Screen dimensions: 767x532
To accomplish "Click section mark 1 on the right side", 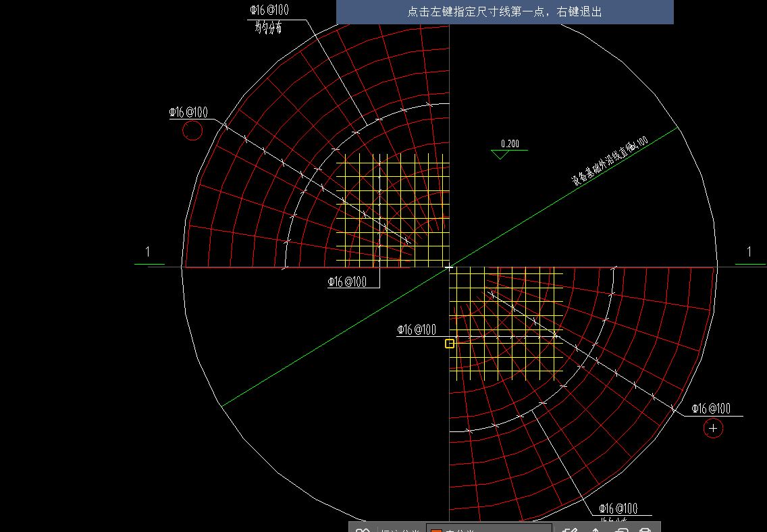I will pyautogui.click(x=749, y=252).
